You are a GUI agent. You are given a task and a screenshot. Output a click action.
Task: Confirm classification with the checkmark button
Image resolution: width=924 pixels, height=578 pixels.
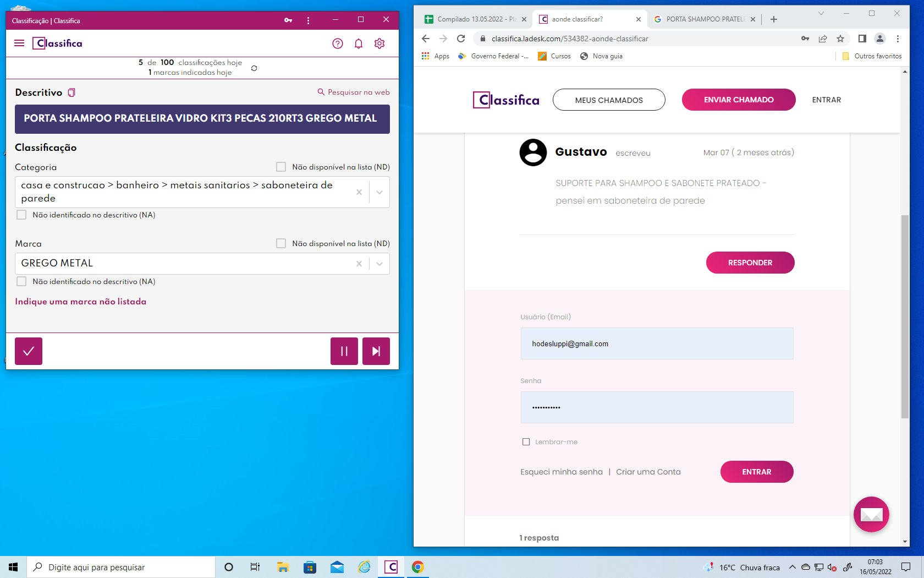[x=29, y=351]
